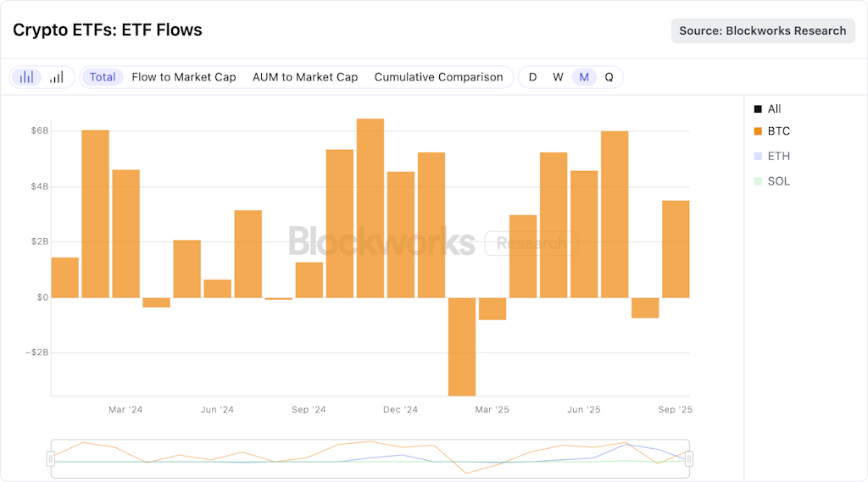Image resolution: width=868 pixels, height=482 pixels.
Task: Choose the Cumulative Comparison tab
Action: (438, 77)
